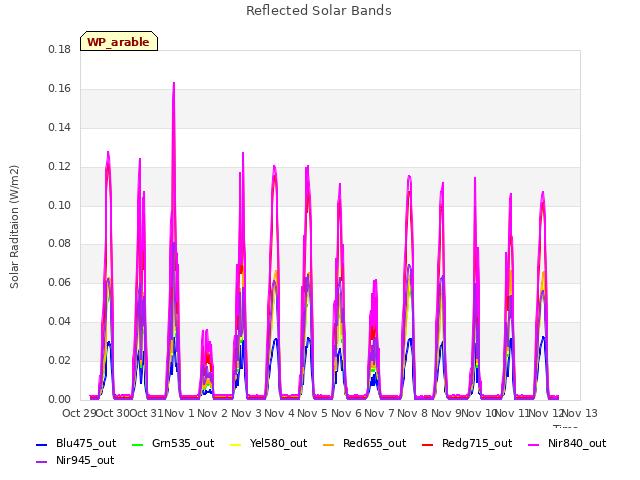
Task: Click the tallest Nir840 peak on Nov 1
Action: [x=174, y=83]
